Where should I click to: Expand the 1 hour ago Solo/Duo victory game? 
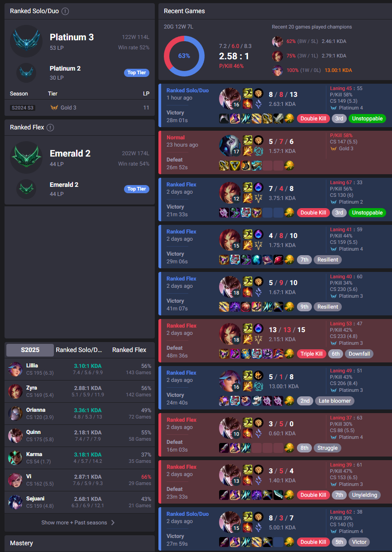pyautogui.click(x=275, y=105)
